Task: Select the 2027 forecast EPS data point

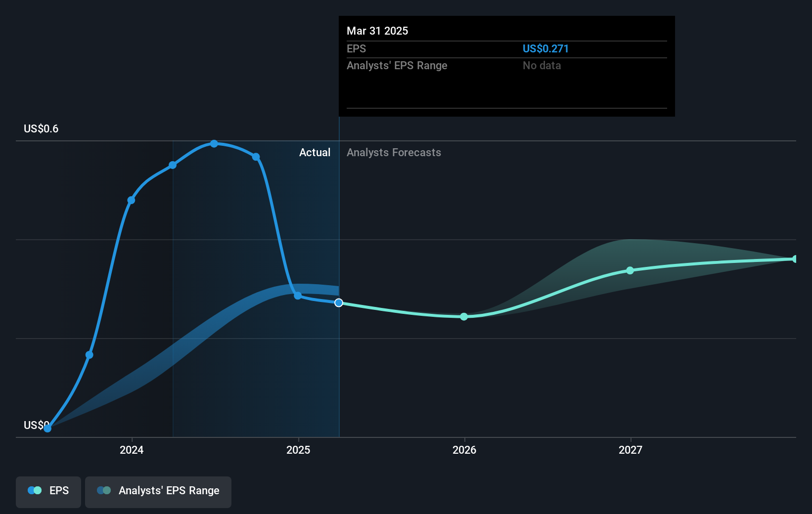Action: 630,270
